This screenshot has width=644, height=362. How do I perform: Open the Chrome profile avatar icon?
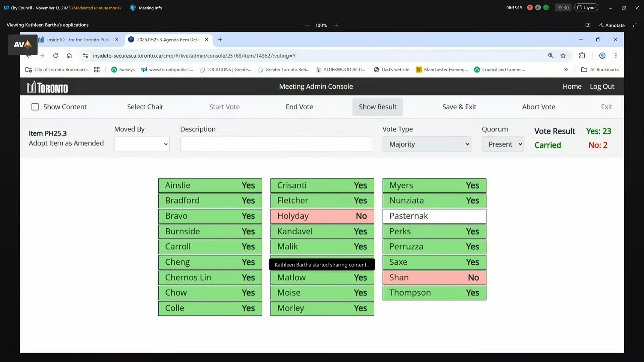[602, 56]
